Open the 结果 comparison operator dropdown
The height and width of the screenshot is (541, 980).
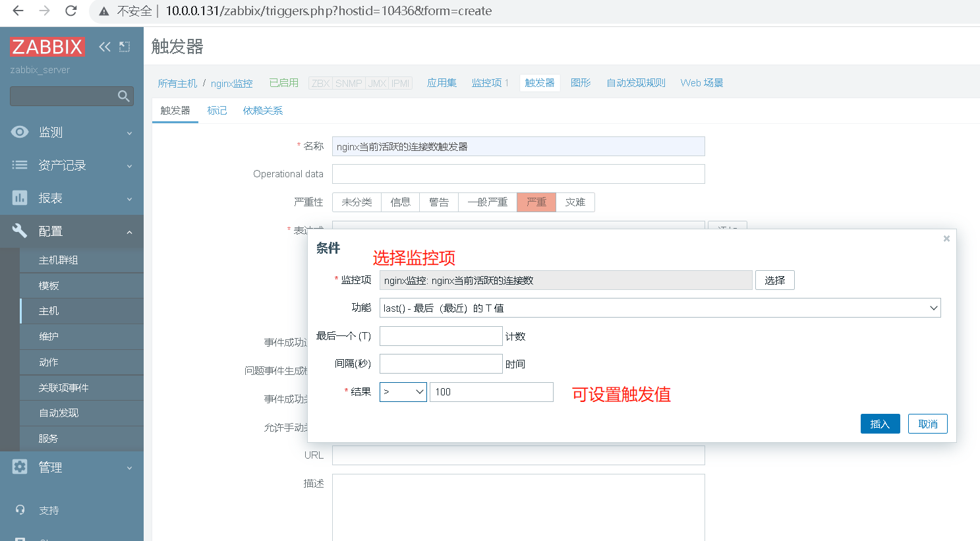click(403, 392)
